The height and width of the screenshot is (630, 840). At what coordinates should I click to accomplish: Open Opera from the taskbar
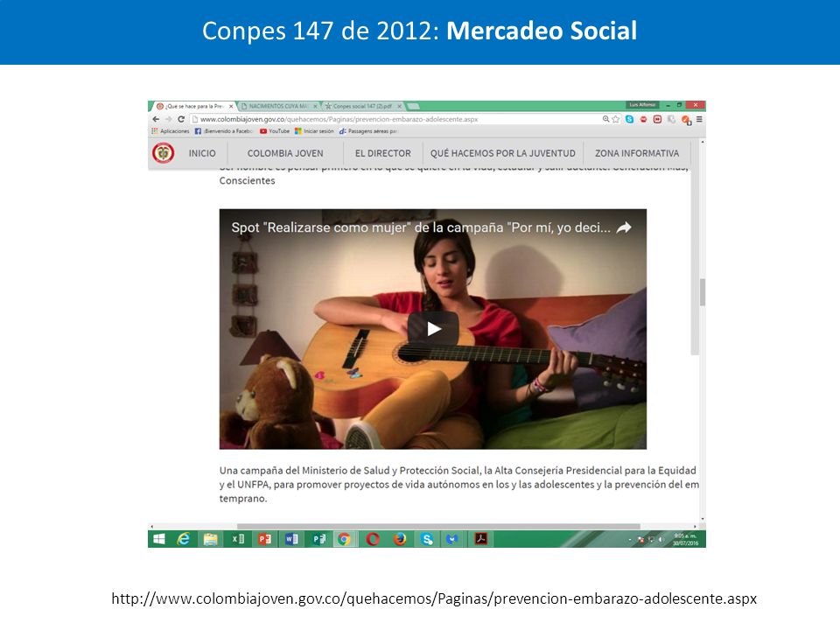373,539
